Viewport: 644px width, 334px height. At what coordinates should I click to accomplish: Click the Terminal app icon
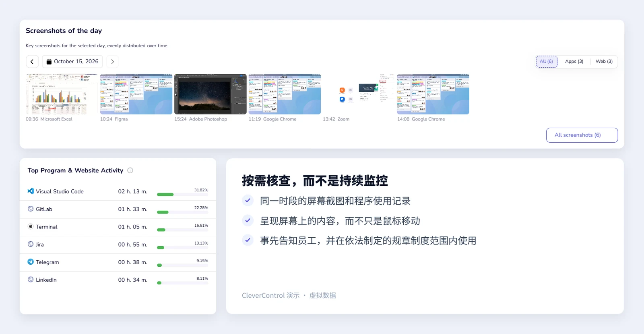[31, 226]
